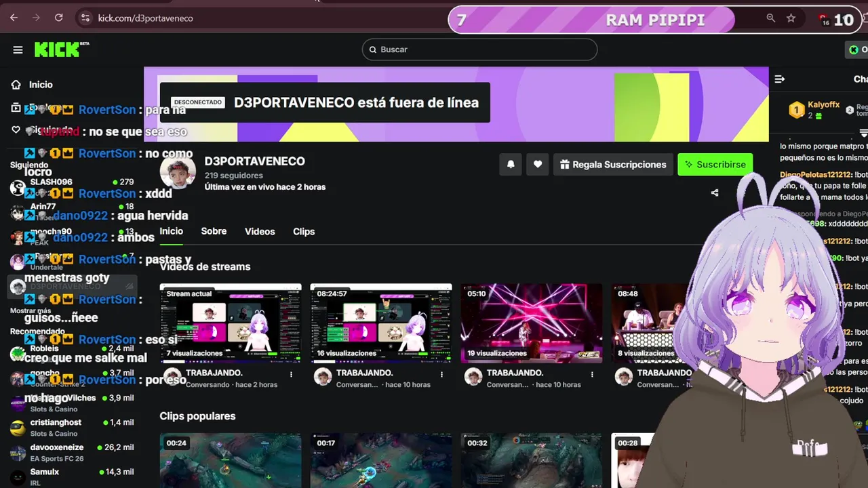Share channel via share icon
Viewport: 868px width, 488px height.
click(715, 192)
